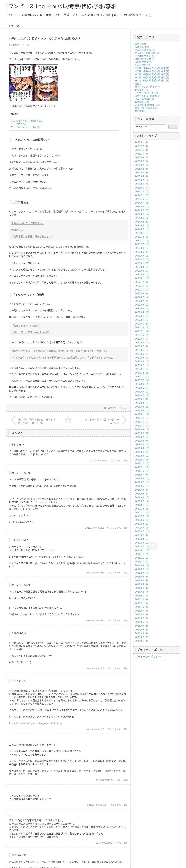Viewport: 186px width, 868px height.
Task: Open category WCI編 感想 (82)
Action: point(143,62)
